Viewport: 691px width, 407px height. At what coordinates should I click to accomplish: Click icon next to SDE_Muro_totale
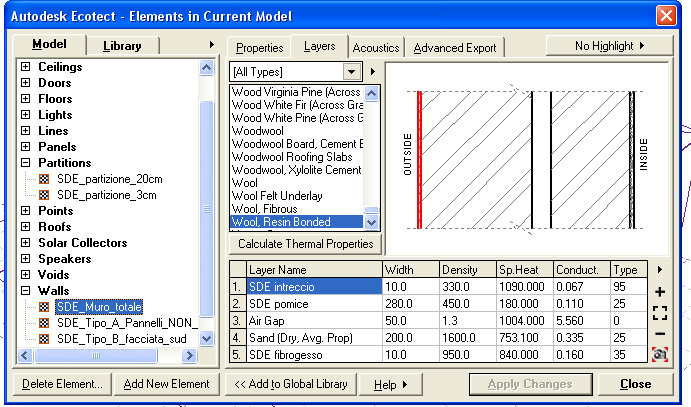tap(44, 307)
